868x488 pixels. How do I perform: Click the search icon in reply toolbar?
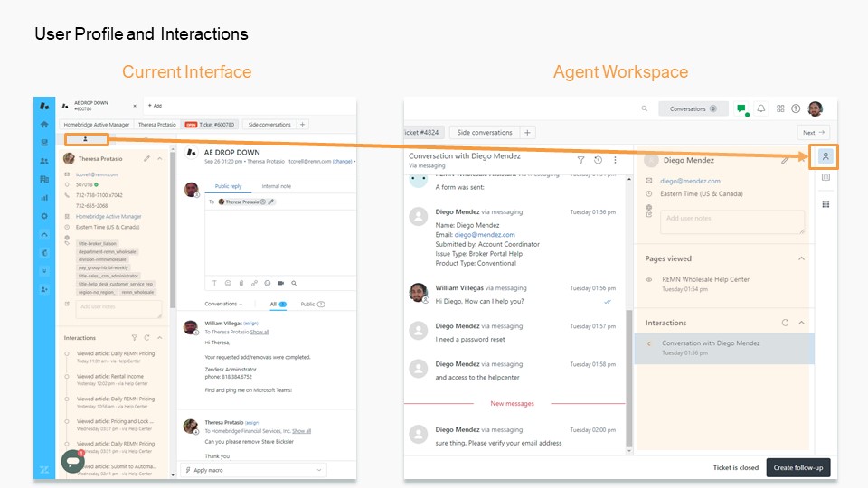[294, 283]
